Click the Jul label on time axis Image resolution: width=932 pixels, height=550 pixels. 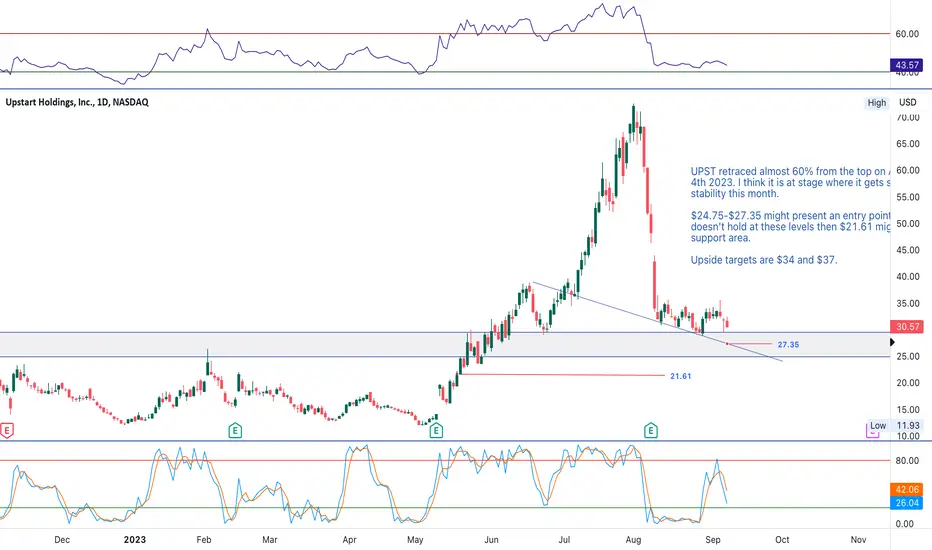(564, 540)
